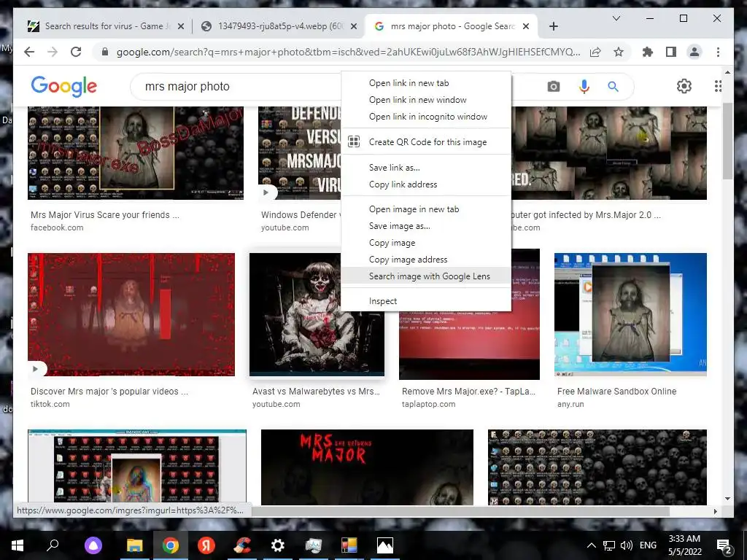747x560 pixels.
Task: Click the Chrome back arrow
Action: (29, 52)
